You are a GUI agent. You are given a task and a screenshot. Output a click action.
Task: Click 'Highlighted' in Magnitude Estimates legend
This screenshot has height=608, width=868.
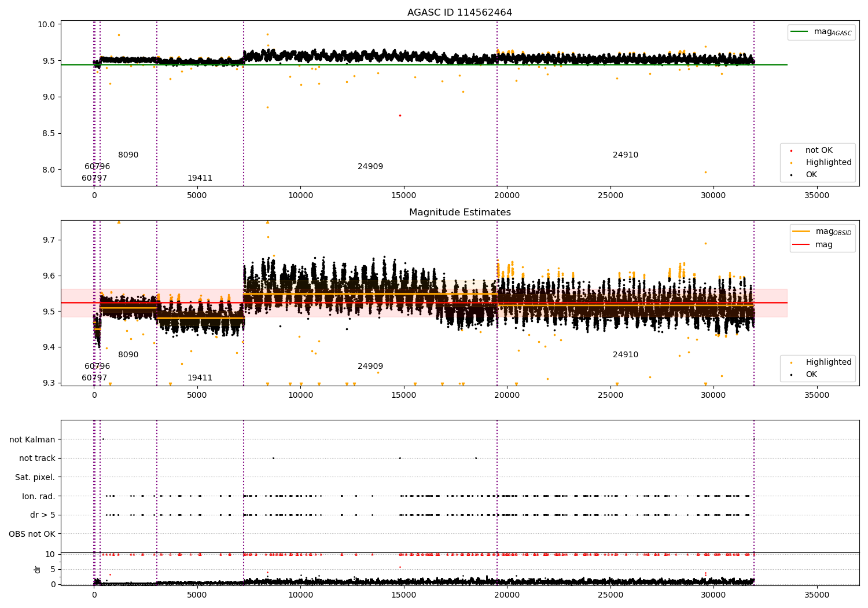pos(828,362)
